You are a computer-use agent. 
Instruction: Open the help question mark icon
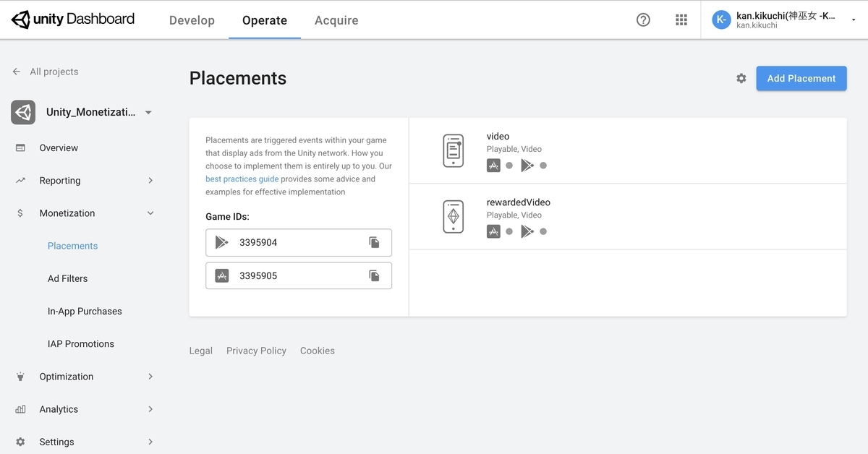pyautogui.click(x=643, y=20)
